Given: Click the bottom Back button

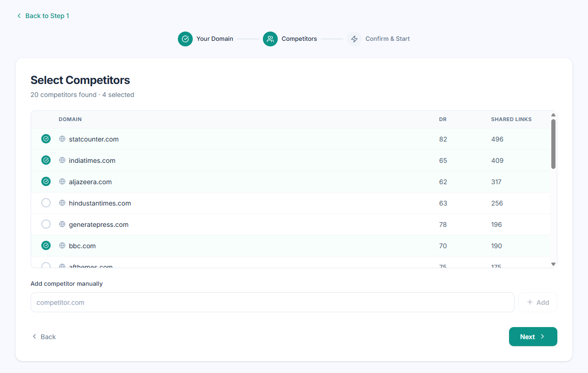Looking at the screenshot, I should pos(44,337).
